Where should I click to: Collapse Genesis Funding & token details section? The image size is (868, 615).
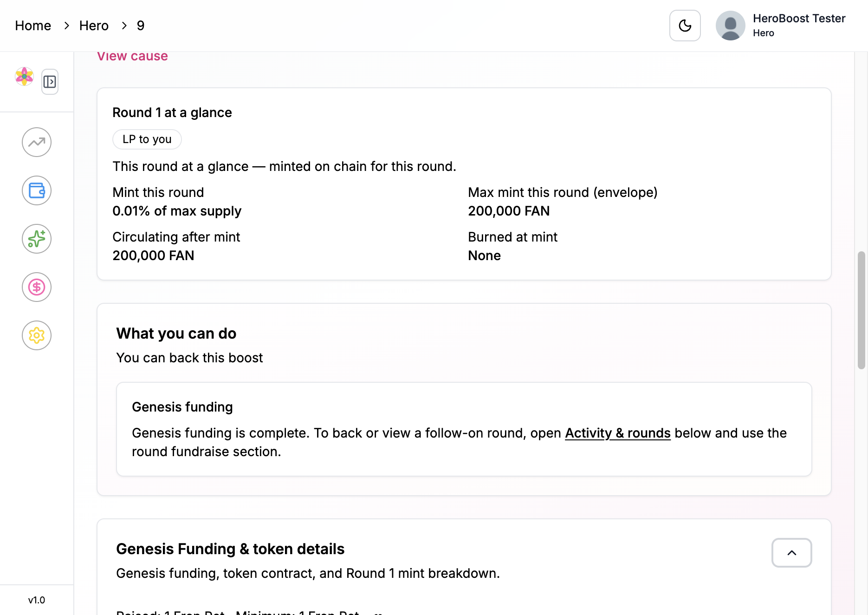point(791,553)
